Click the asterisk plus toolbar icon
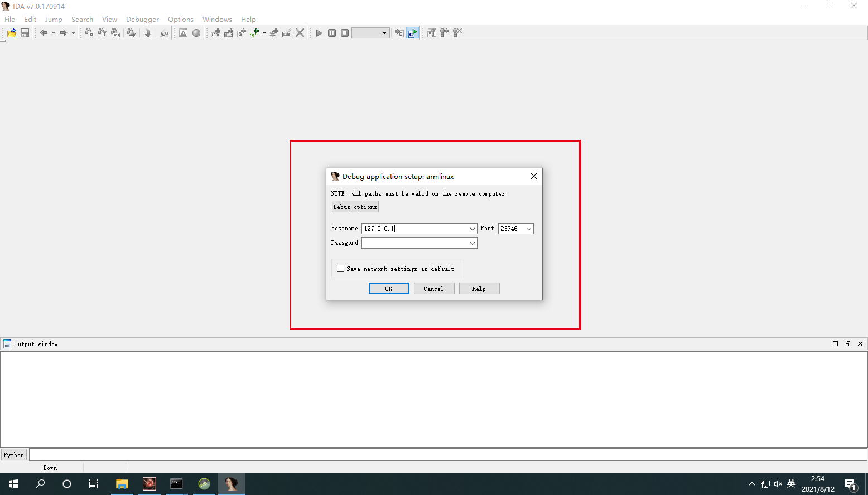The image size is (868, 495). pyautogui.click(x=274, y=33)
